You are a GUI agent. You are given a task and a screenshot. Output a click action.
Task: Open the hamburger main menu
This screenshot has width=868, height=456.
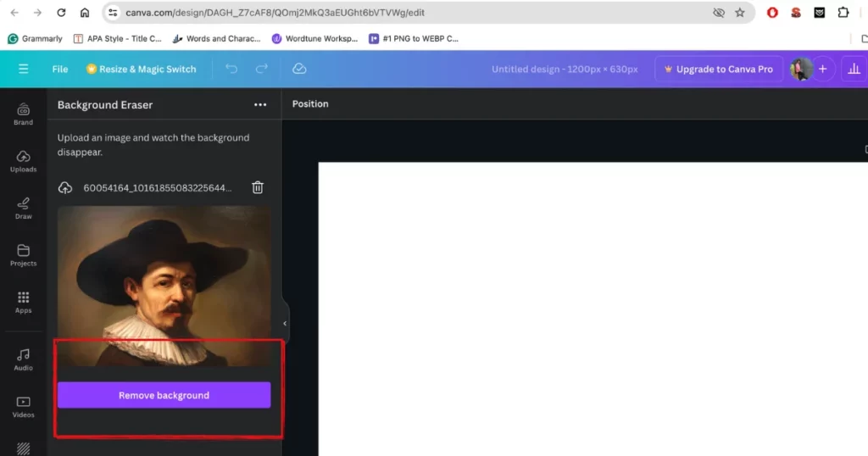click(x=23, y=69)
